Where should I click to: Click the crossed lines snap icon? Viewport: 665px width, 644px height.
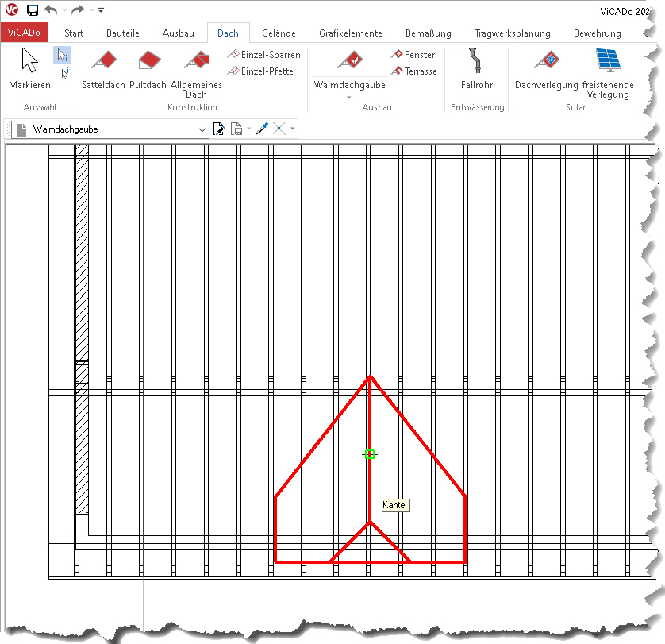[279, 129]
